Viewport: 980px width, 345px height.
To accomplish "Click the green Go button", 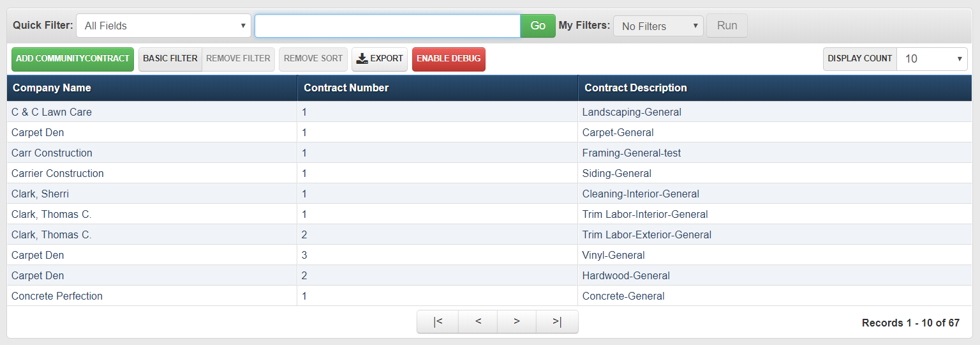I will tap(538, 26).
